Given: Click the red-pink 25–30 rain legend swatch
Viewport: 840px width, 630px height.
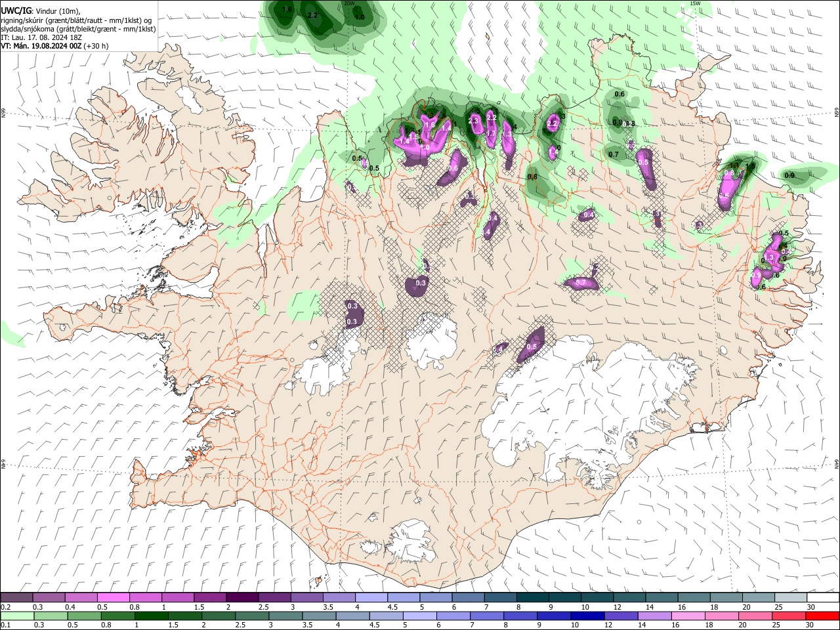Looking at the screenshot, I should (x=789, y=616).
